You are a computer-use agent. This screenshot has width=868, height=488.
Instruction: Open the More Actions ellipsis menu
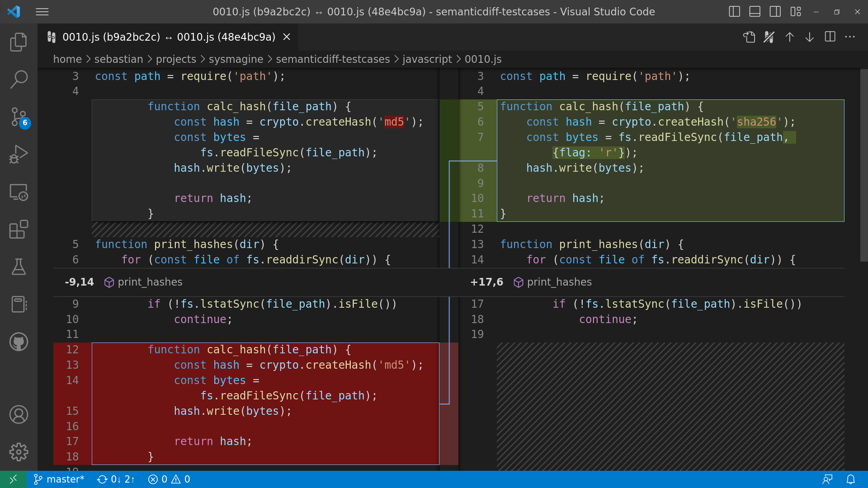[850, 37]
